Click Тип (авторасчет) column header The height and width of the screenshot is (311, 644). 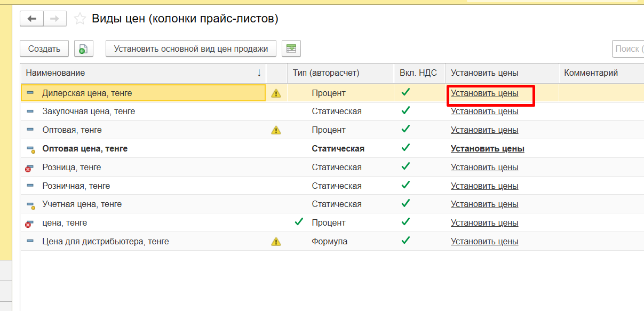click(x=325, y=73)
